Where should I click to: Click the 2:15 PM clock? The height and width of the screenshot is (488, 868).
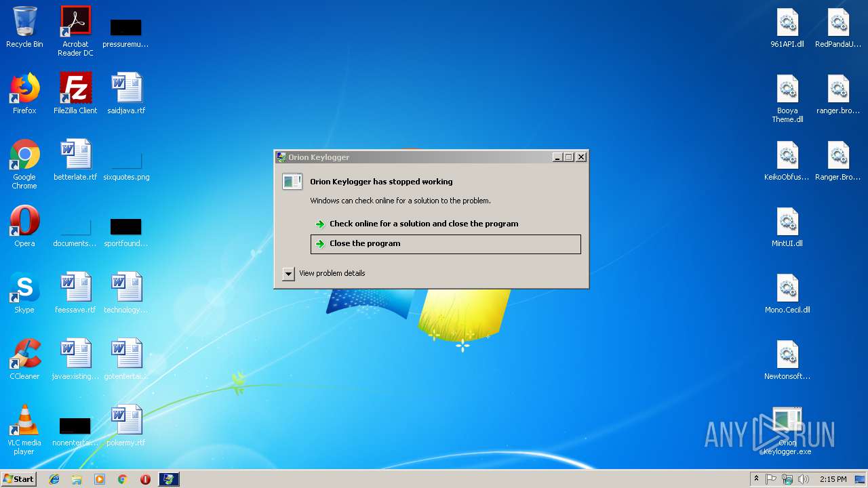[x=833, y=479]
